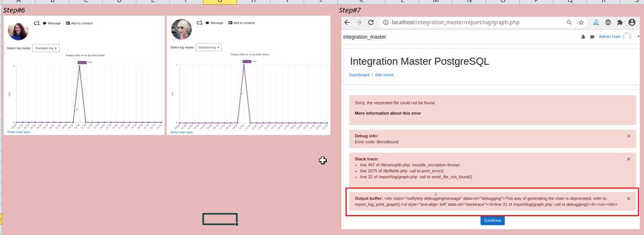Expand the Admin User menu arrow
Viewport: 644px width, 235px height.
(638, 37)
